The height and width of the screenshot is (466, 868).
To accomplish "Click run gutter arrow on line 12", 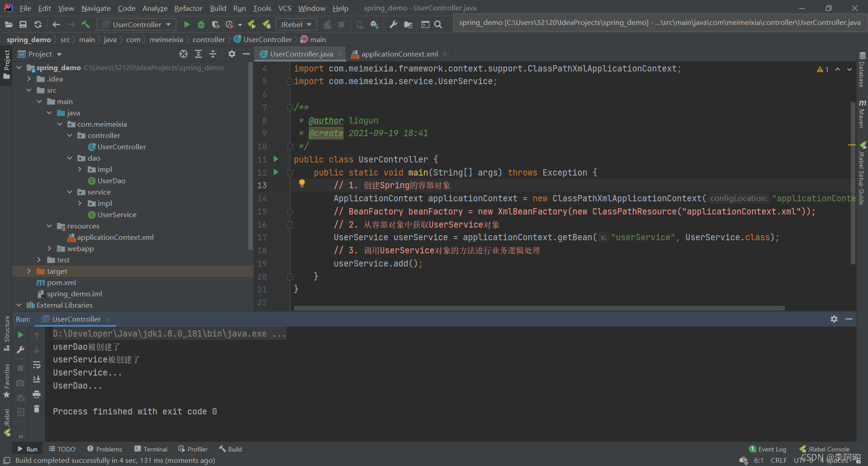I will [x=276, y=172].
